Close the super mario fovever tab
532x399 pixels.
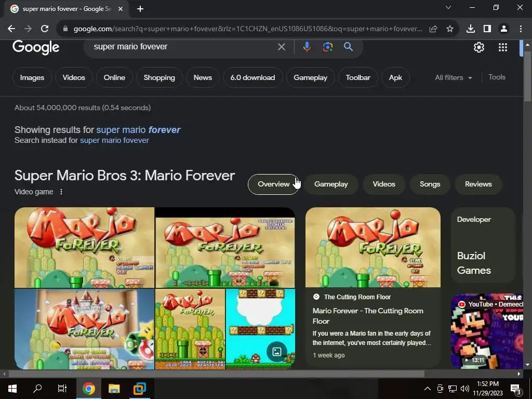121,9
